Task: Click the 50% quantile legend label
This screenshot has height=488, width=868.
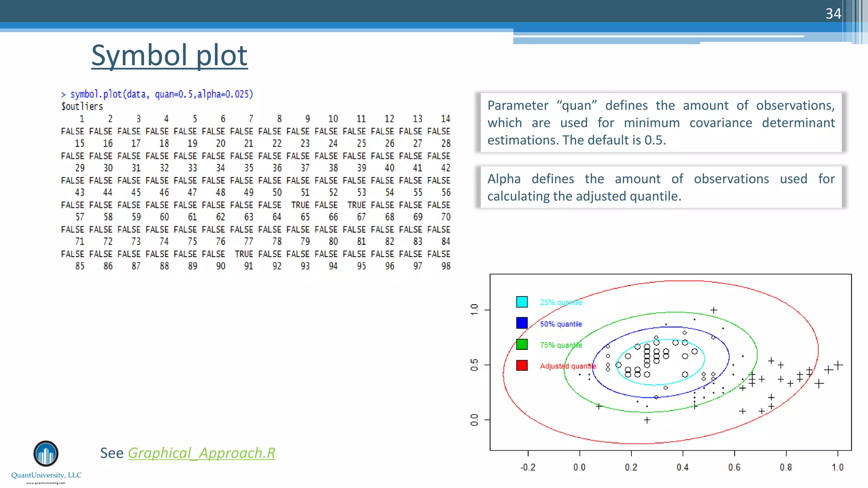Action: pyautogui.click(x=561, y=324)
